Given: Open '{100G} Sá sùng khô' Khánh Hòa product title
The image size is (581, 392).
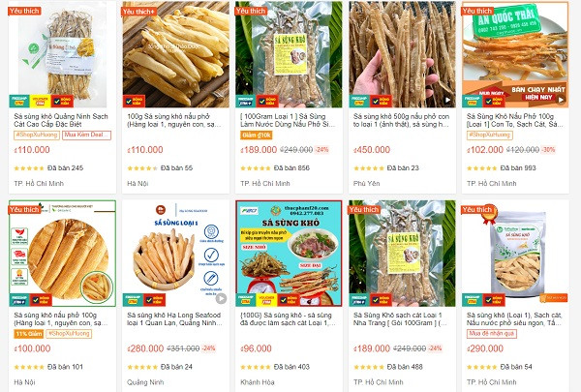Looking at the screenshot, I should point(288,319).
